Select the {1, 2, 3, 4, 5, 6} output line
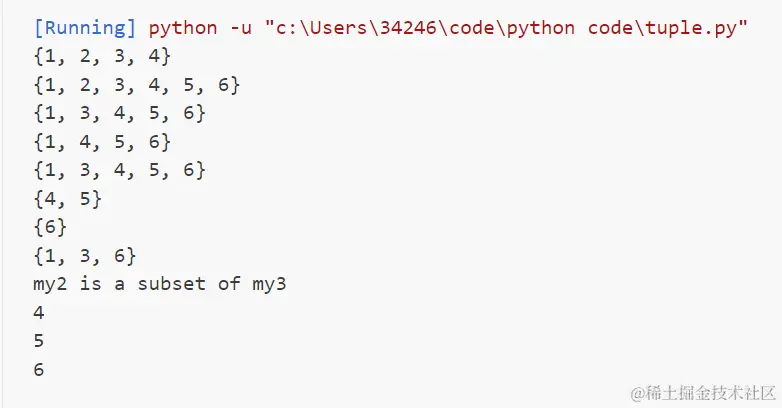This screenshot has height=408, width=782. [x=136, y=85]
